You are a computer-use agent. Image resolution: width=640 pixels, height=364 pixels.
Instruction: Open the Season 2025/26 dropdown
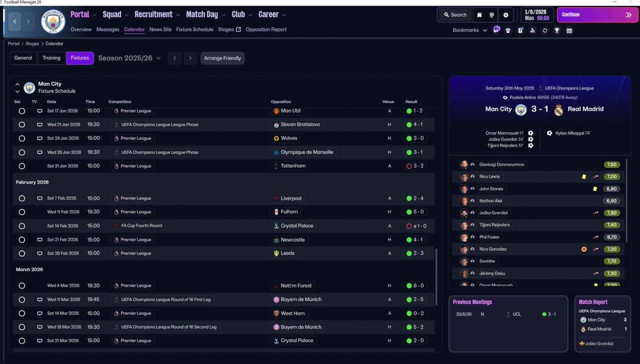tap(129, 58)
